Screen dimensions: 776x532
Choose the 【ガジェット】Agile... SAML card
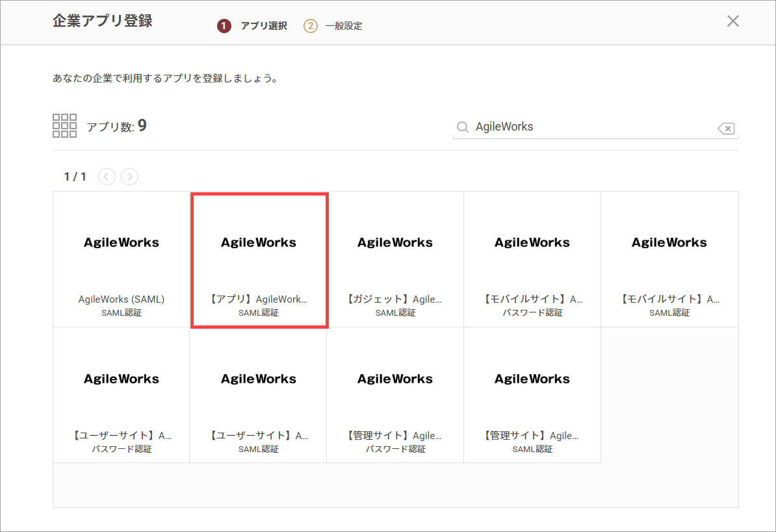(395, 260)
